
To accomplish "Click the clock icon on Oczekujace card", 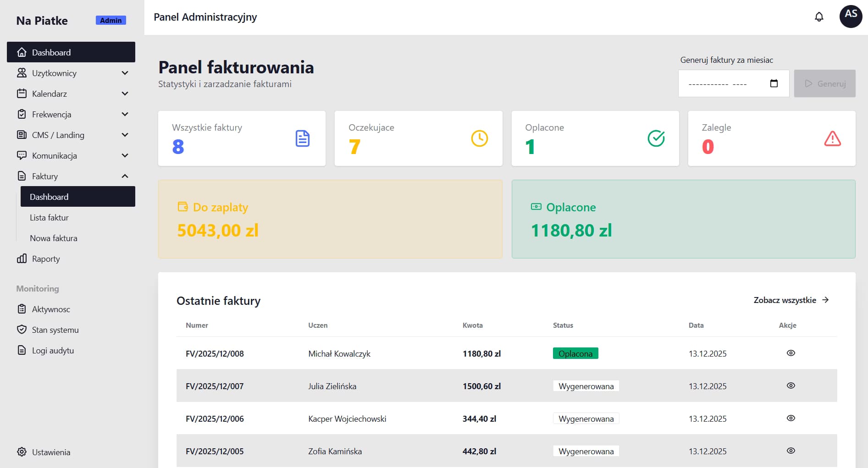I will tap(480, 138).
